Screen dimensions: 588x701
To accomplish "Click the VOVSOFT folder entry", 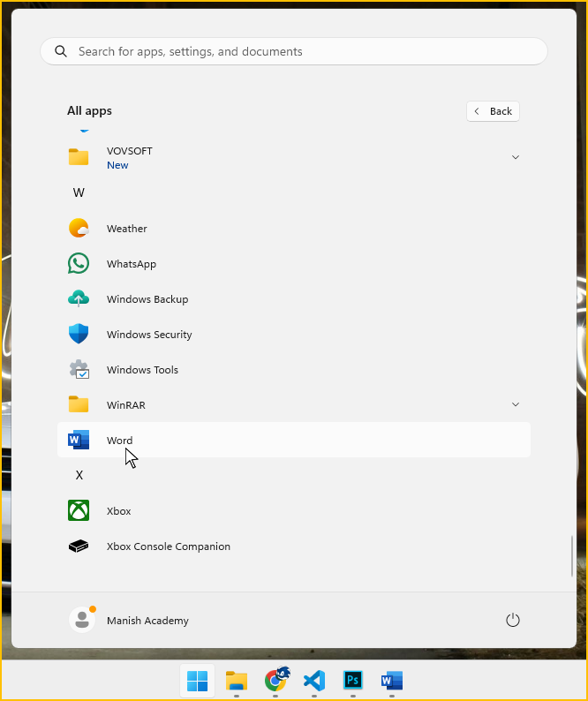I will [129, 157].
